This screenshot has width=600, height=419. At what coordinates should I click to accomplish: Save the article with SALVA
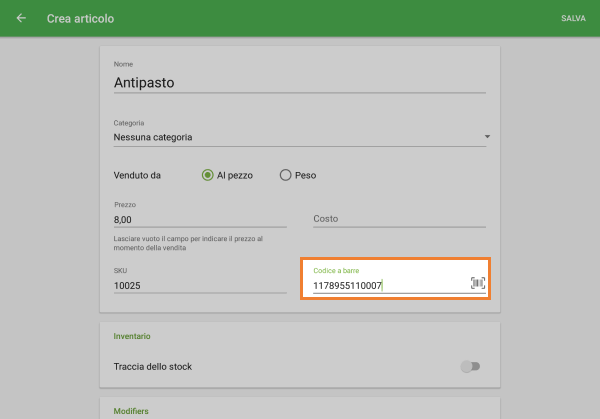[573, 18]
